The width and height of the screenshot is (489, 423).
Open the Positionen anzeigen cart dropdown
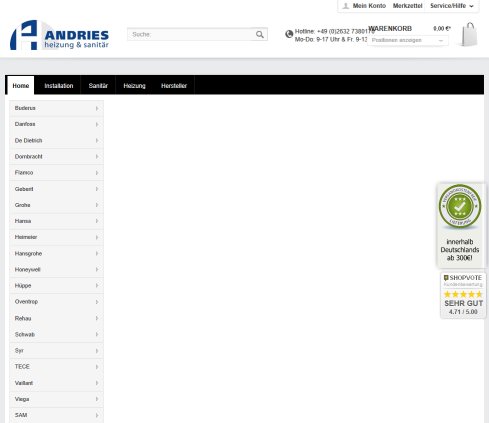[x=408, y=40]
